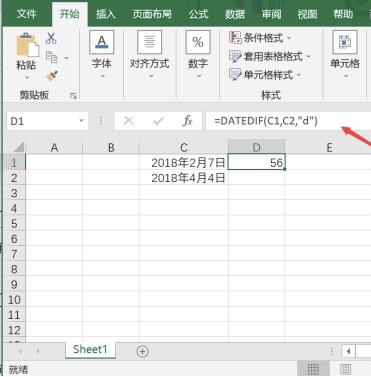Expand the 套用表格格式 dropdown arrow

308,56
